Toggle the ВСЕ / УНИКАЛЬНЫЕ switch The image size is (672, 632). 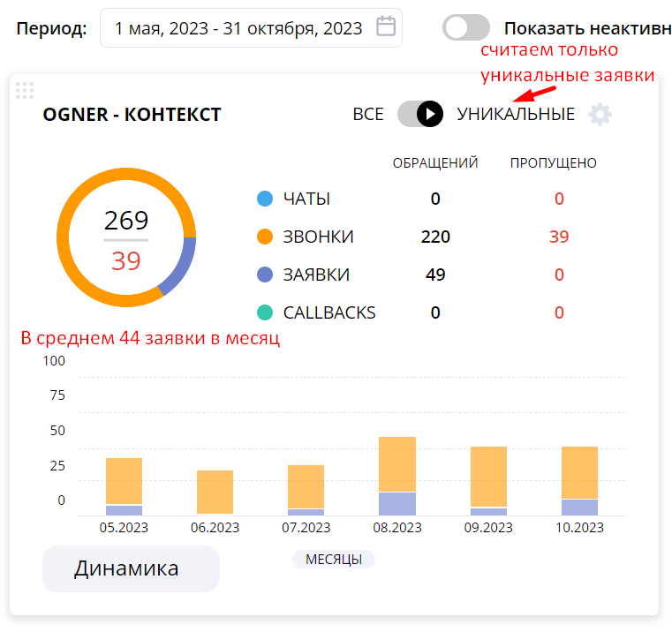[420, 114]
